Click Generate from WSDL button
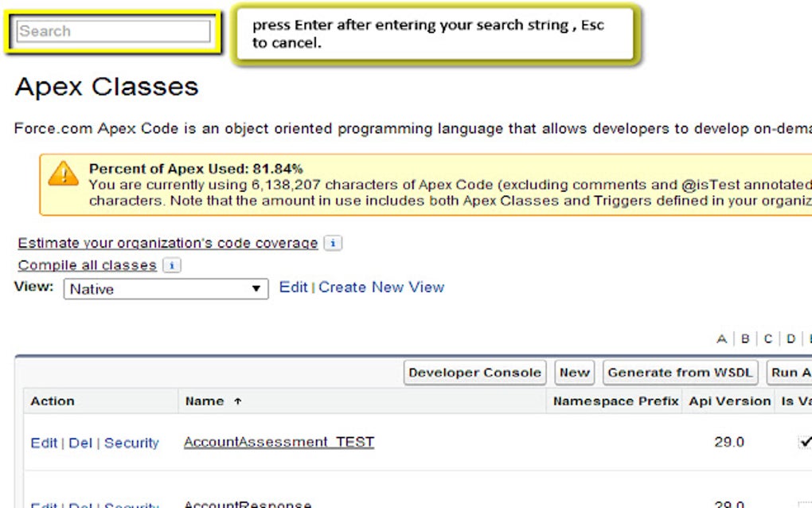This screenshot has width=812, height=508. [x=681, y=372]
